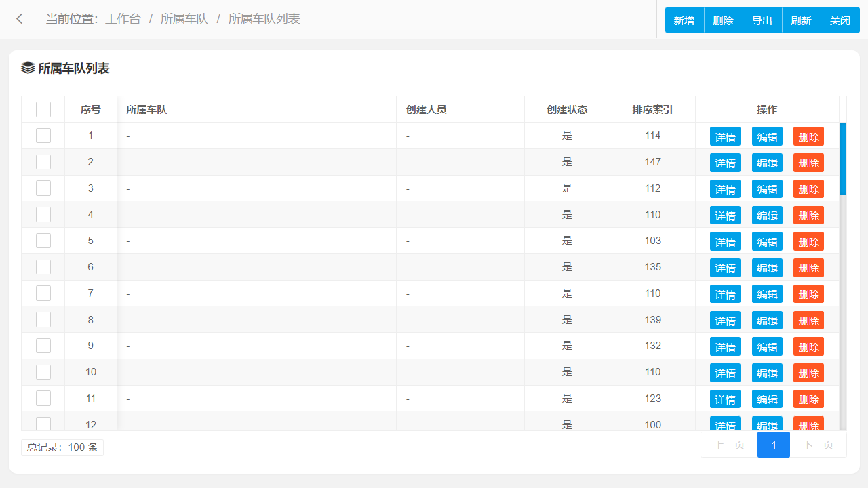Click 删除 for row 3
Viewport: 868px width, 488px height.
point(808,189)
